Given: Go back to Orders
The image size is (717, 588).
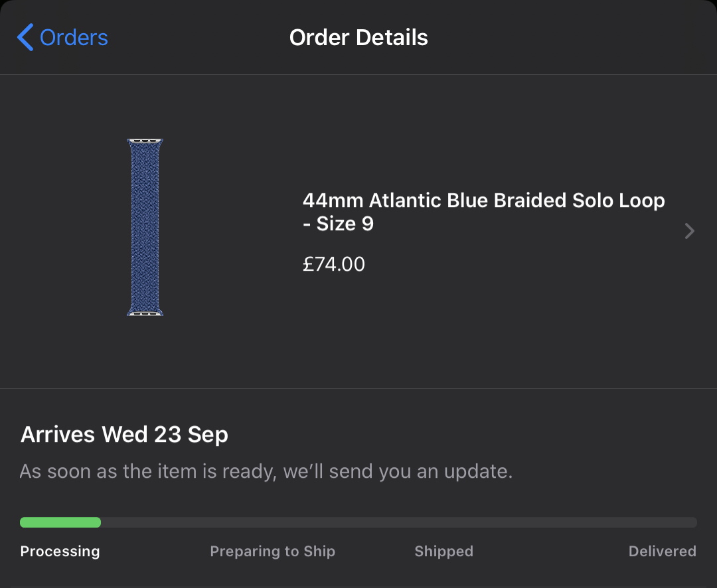Looking at the screenshot, I should click(62, 37).
